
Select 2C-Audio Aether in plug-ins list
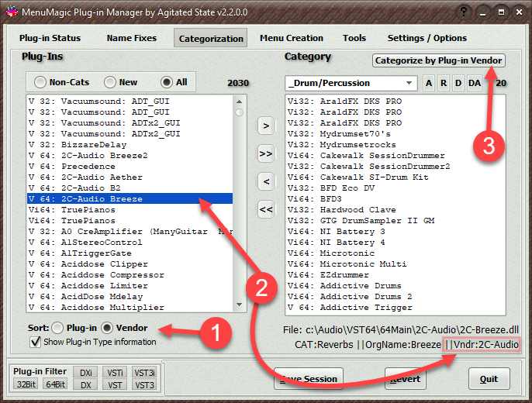[x=130, y=177]
